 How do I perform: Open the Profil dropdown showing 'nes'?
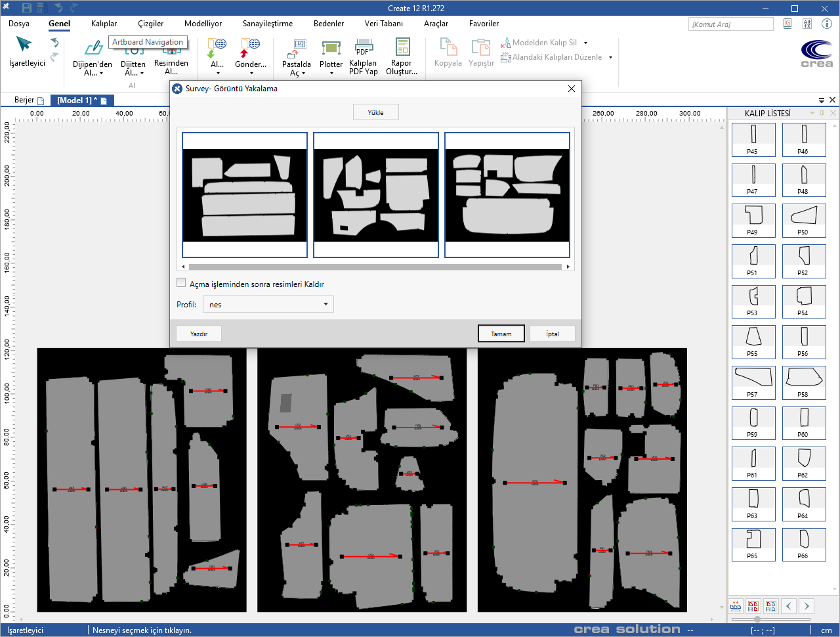[268, 304]
